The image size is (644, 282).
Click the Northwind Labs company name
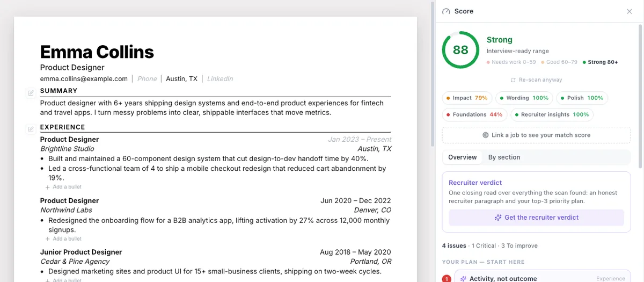66,210
